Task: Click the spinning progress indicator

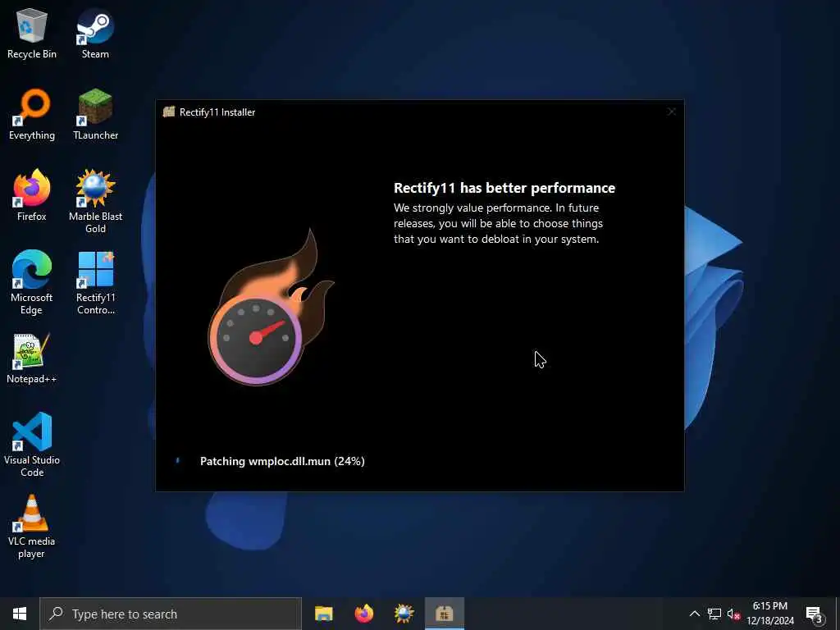Action: point(178,460)
